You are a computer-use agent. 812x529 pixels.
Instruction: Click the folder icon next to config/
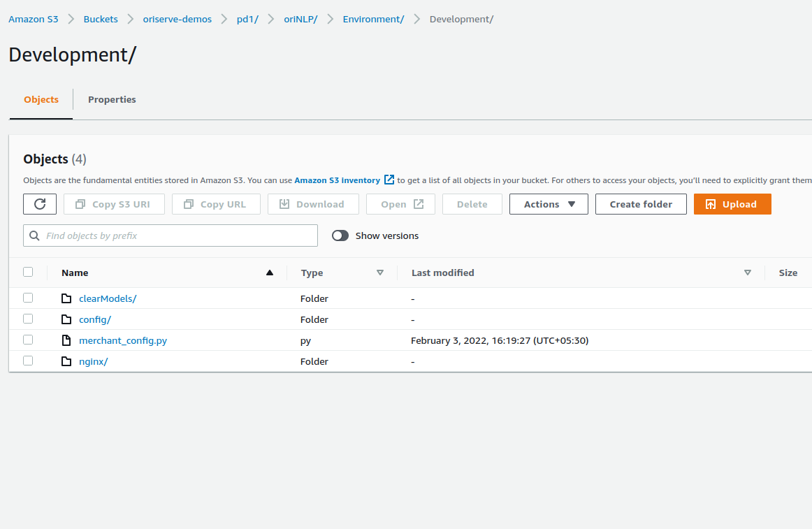66,319
